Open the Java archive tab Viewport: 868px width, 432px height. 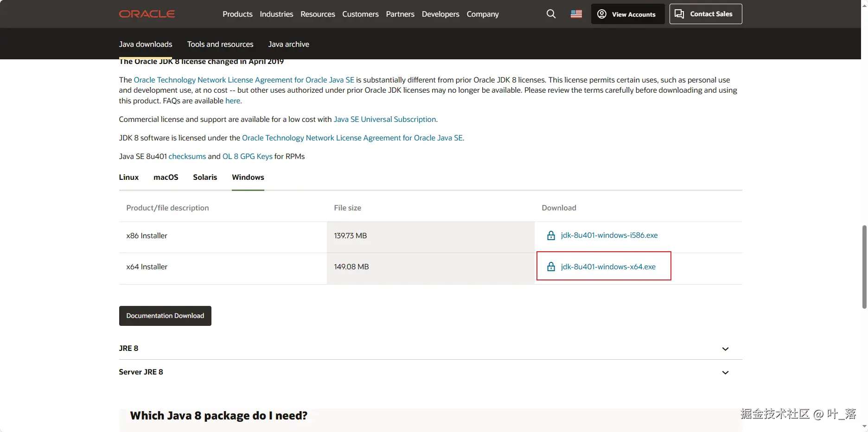coord(288,44)
